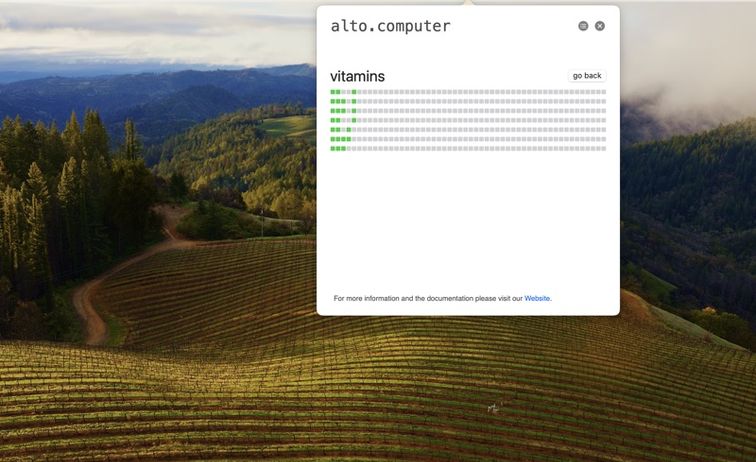Click the alto.computer title text

pyautogui.click(x=390, y=26)
